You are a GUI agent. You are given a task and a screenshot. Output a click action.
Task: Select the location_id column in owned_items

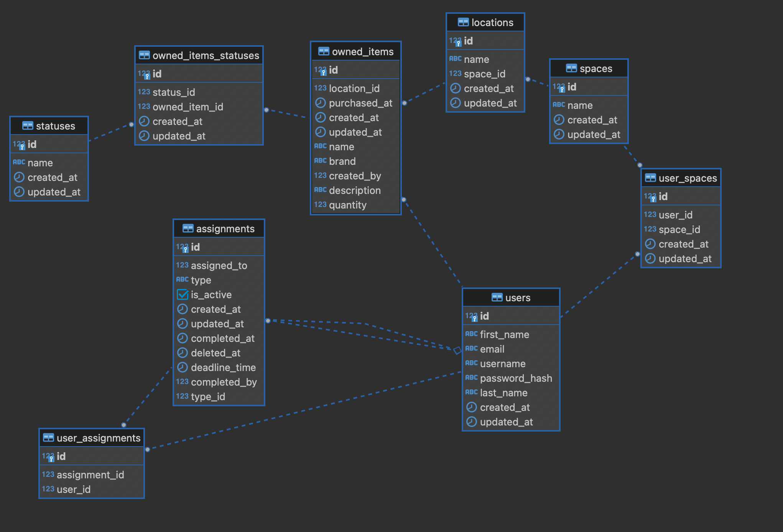click(354, 88)
